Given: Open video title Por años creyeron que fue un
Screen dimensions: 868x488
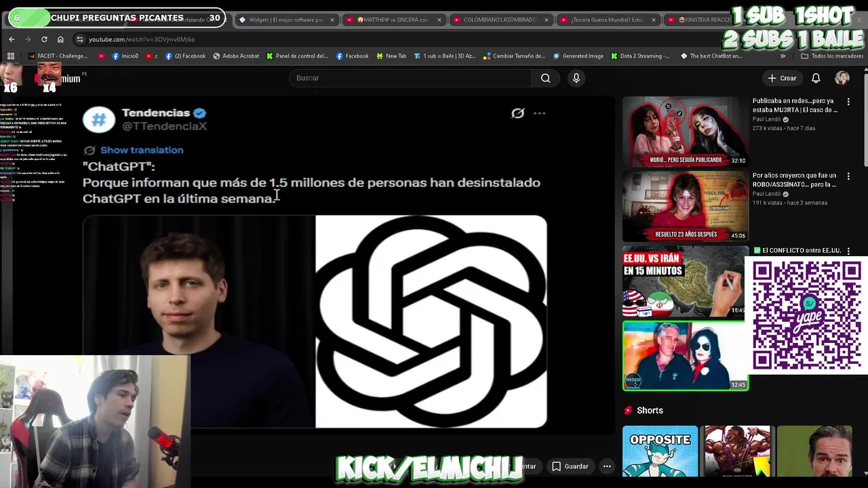Looking at the screenshot, I should coord(795,180).
